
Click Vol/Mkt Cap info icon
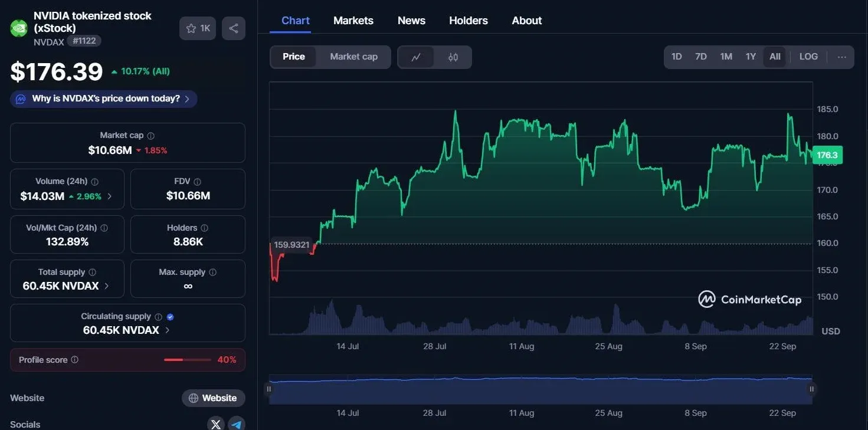pyautogui.click(x=104, y=228)
